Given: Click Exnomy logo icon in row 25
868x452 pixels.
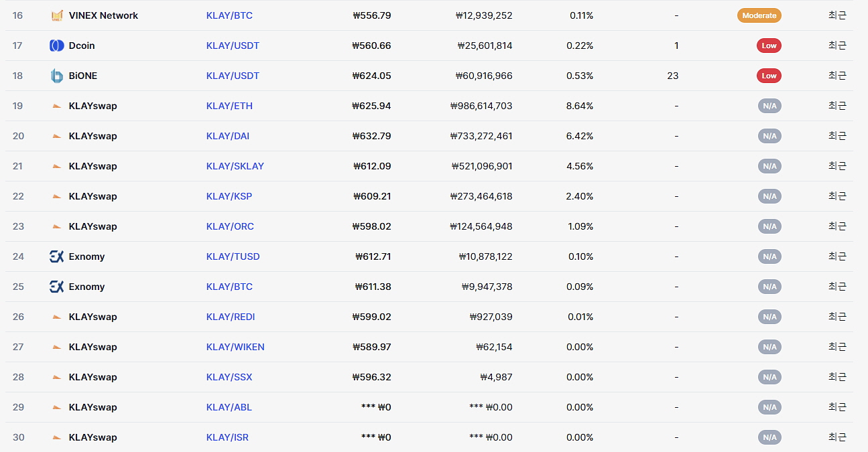Looking at the screenshot, I should click(x=57, y=287).
